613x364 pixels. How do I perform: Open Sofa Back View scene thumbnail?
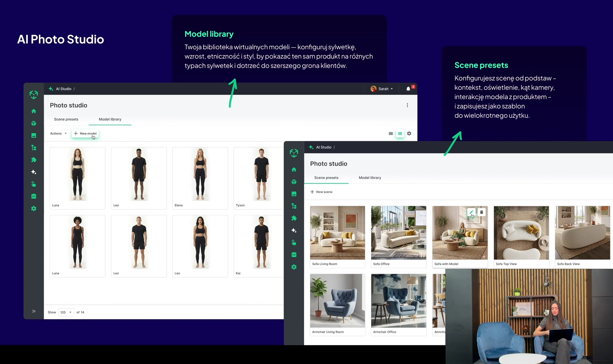(583, 233)
